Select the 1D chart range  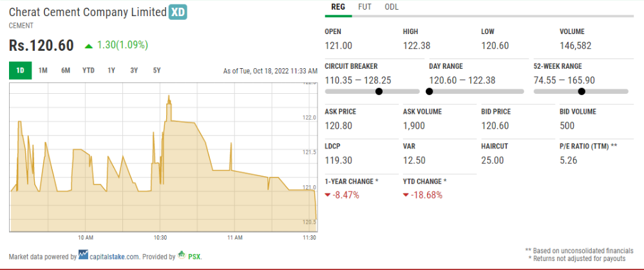[x=20, y=71]
